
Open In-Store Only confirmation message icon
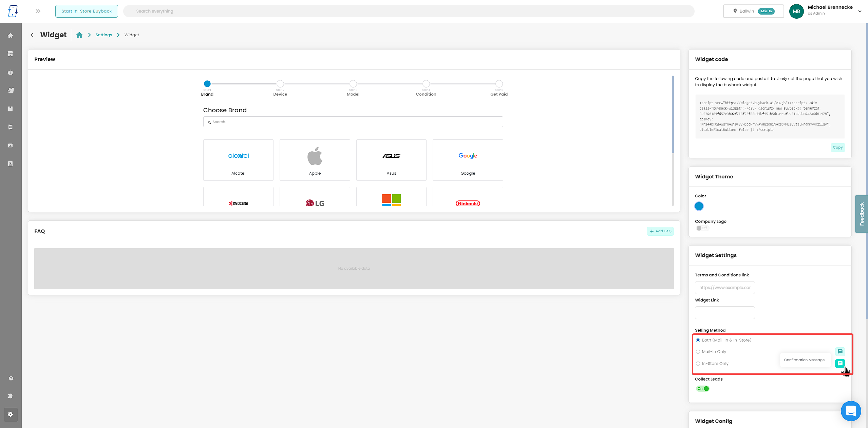click(840, 363)
